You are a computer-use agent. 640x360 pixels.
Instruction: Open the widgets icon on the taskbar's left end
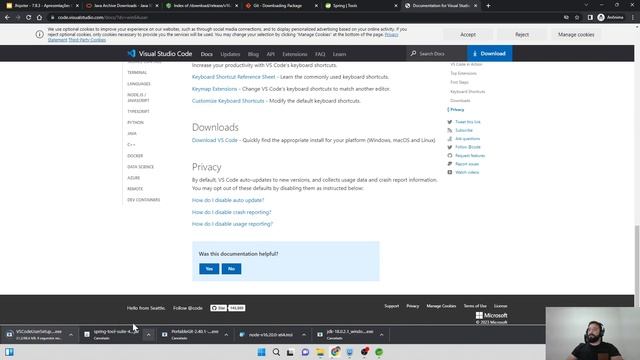[9, 352]
